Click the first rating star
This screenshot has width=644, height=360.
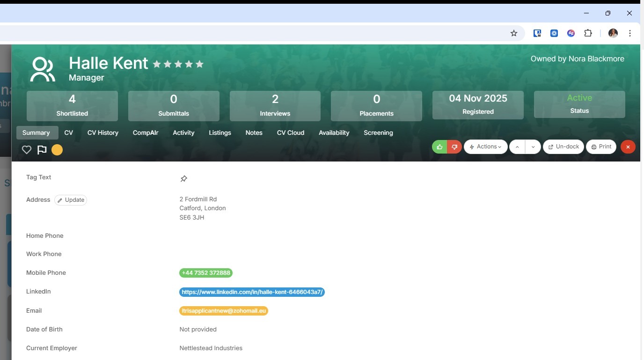click(157, 64)
